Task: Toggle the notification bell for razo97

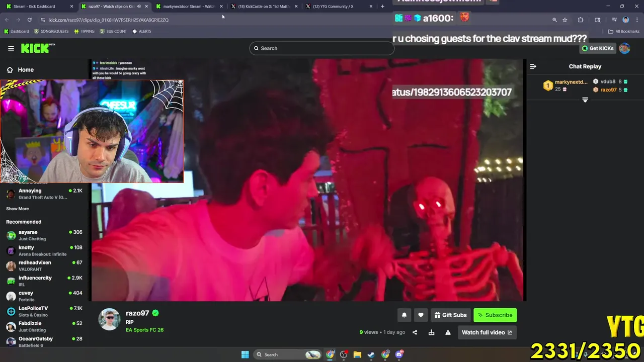Action: click(x=404, y=315)
